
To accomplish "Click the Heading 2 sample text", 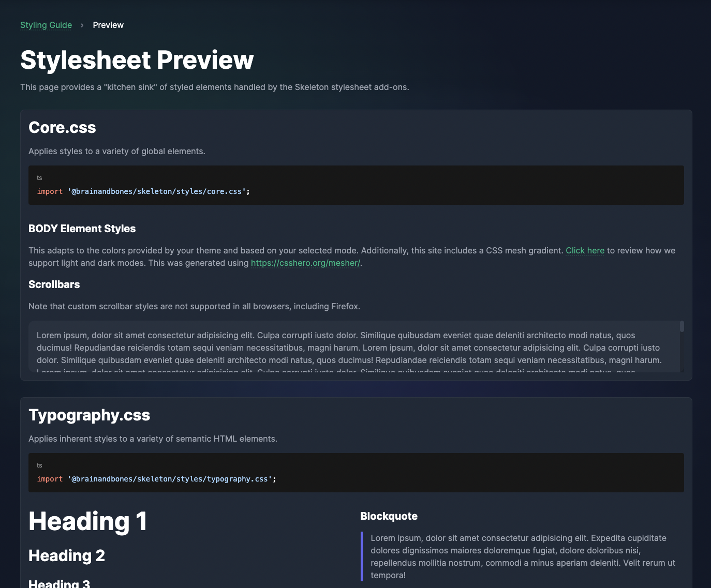I will (x=66, y=555).
